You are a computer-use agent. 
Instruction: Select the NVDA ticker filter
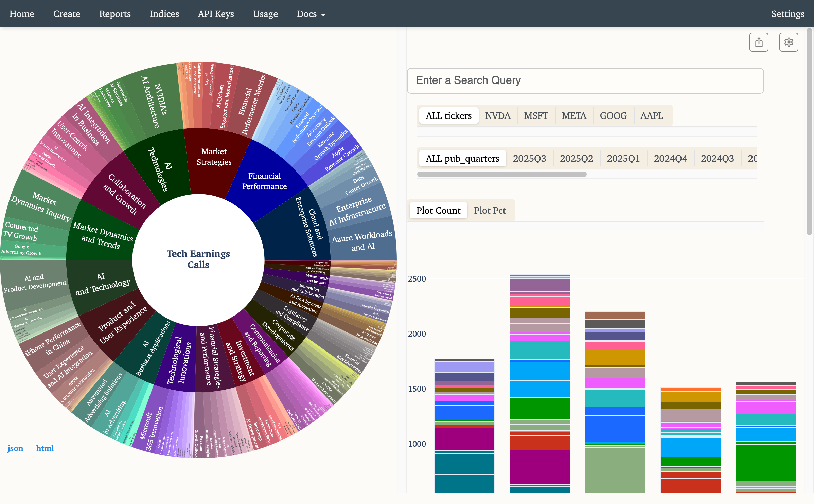[497, 115]
